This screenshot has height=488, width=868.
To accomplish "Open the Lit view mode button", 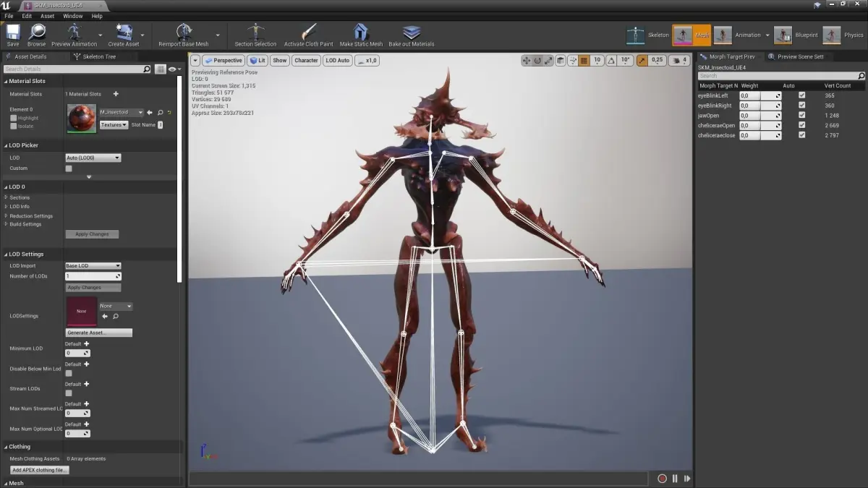I will pyautogui.click(x=258, y=61).
